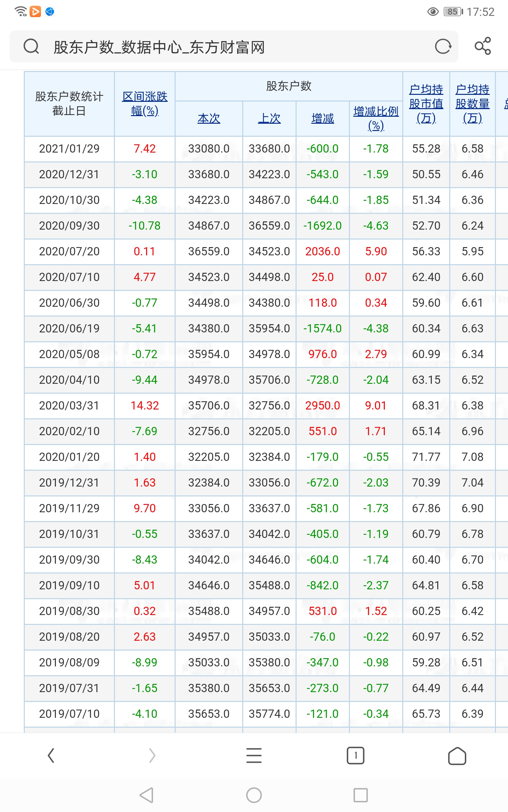Viewport: 508px width, 812px height.
Task: Select the 68.31 market value cell
Action: (426, 406)
